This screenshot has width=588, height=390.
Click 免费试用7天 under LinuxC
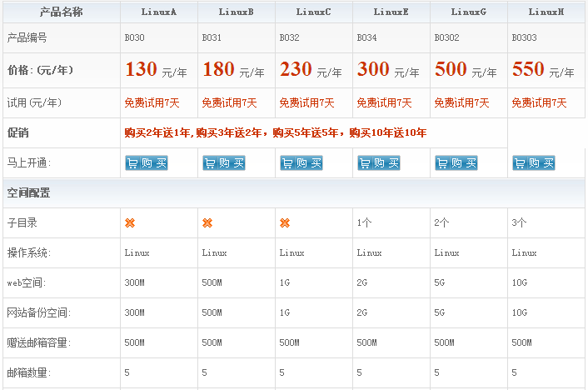pos(306,102)
